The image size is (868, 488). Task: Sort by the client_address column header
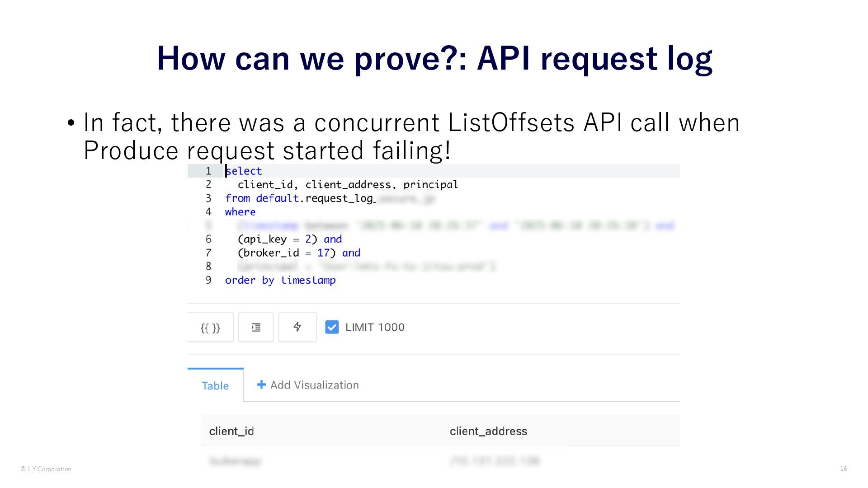(x=488, y=431)
